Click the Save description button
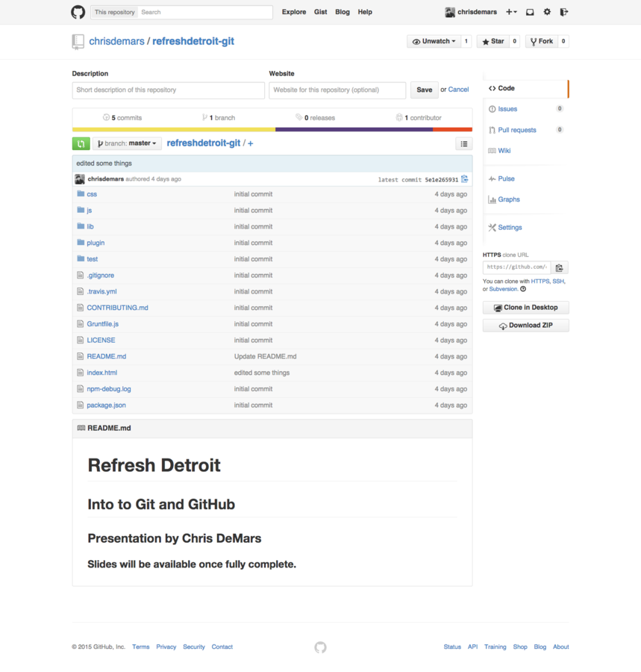 425,90
